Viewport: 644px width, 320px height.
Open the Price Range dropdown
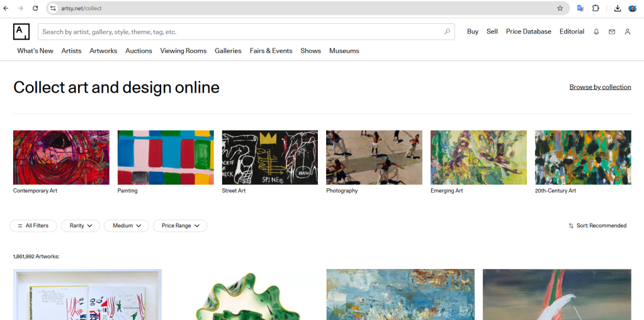pos(180,226)
